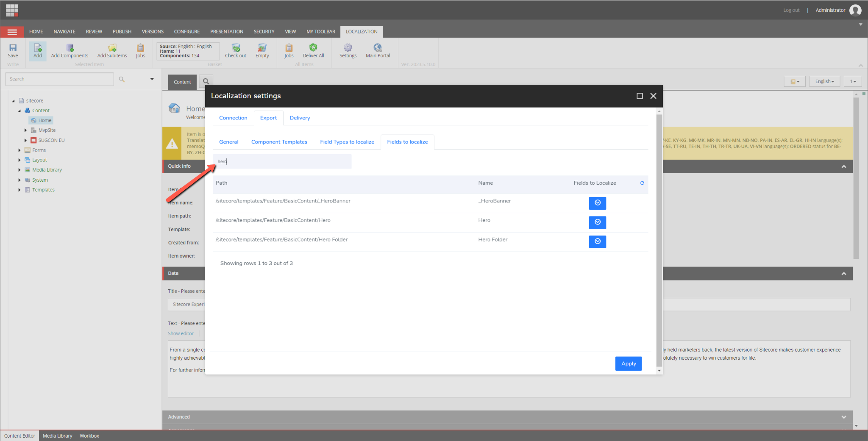Click the Administrator avatar icon

855,10
